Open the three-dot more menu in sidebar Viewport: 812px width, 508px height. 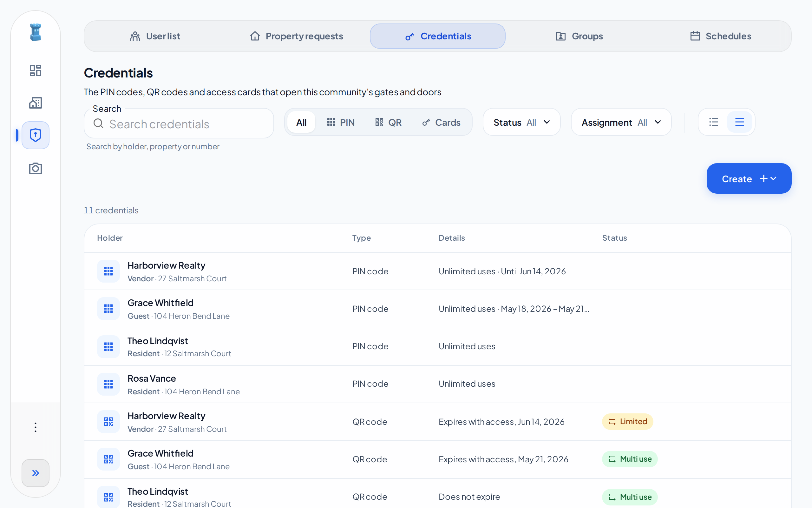(36, 427)
